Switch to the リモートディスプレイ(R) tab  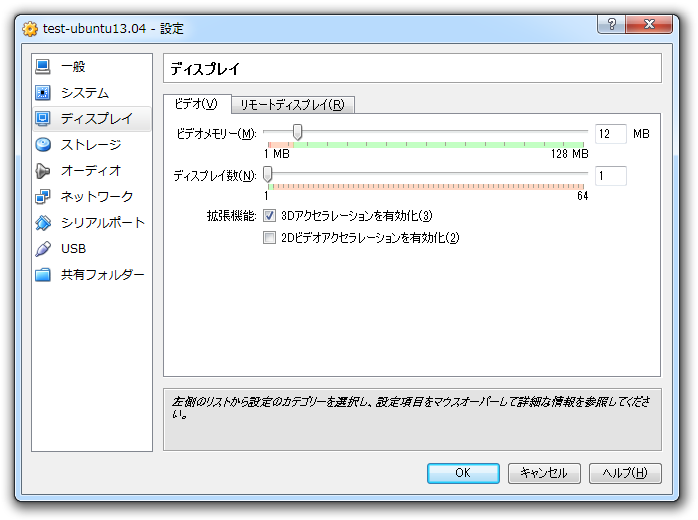pos(292,105)
